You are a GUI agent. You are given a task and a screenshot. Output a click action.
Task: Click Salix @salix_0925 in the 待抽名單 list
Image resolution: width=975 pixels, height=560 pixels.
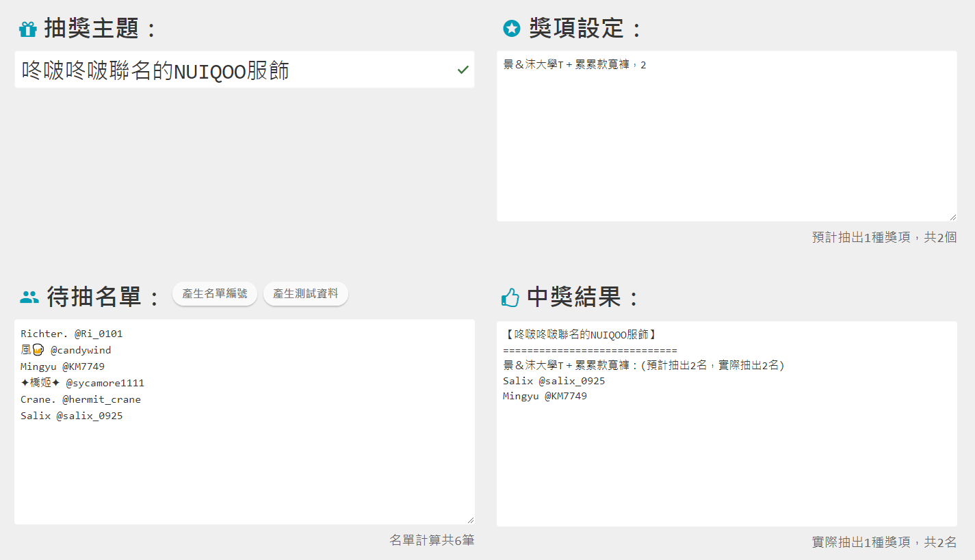[x=72, y=416]
